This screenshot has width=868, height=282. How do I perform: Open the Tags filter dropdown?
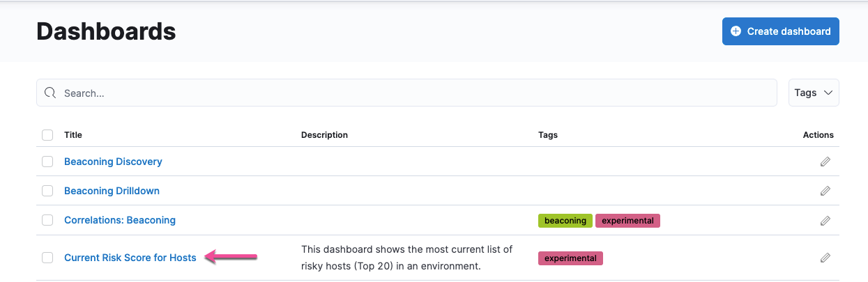813,93
